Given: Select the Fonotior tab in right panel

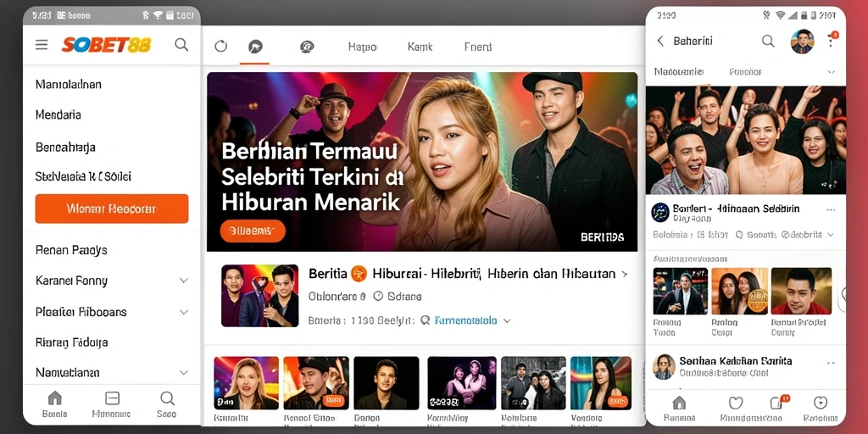Looking at the screenshot, I should pos(745,71).
